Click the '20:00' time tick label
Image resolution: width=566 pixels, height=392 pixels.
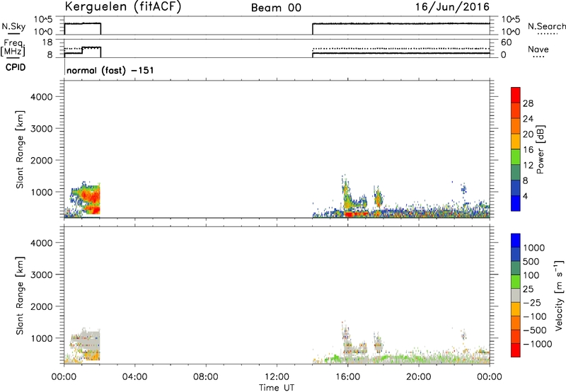pos(419,377)
